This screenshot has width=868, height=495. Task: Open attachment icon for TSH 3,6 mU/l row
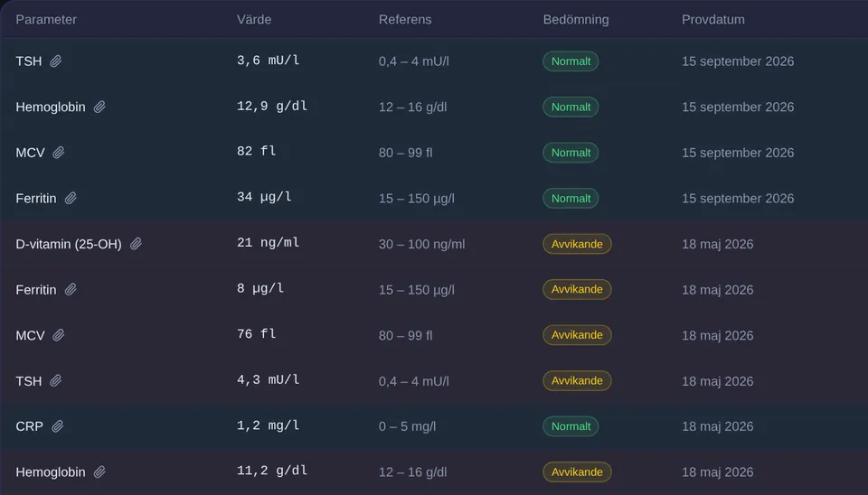coord(56,61)
